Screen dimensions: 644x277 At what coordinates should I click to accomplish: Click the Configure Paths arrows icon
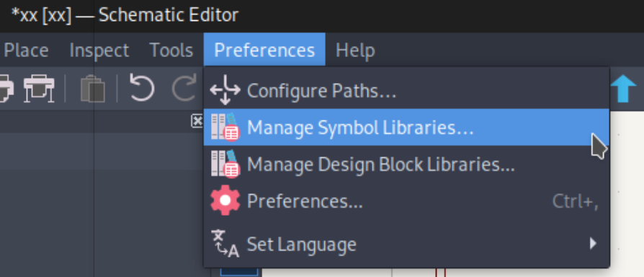click(225, 90)
